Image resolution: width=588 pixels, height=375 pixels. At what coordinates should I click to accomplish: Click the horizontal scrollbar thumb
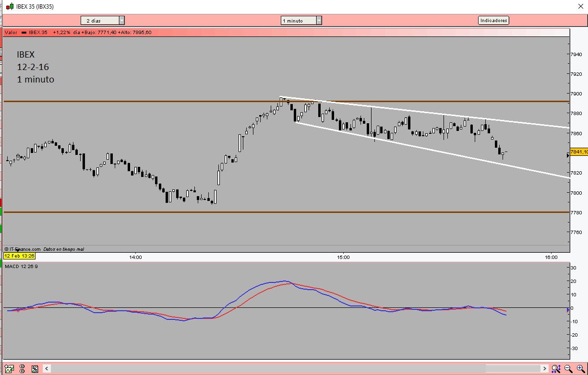[x=512, y=369]
